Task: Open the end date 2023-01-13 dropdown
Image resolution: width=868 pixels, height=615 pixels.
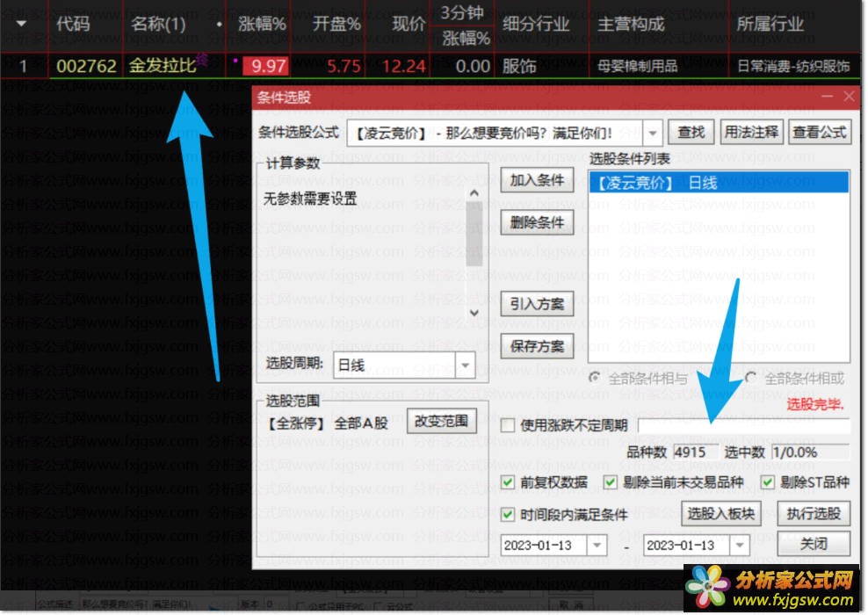Action: (x=740, y=546)
